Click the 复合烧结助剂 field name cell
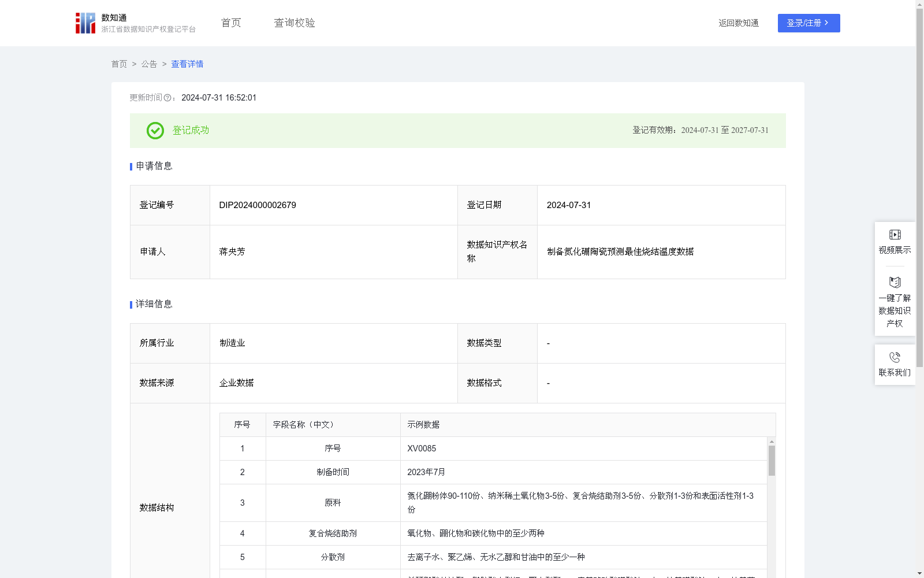This screenshot has width=924, height=578. tap(333, 533)
